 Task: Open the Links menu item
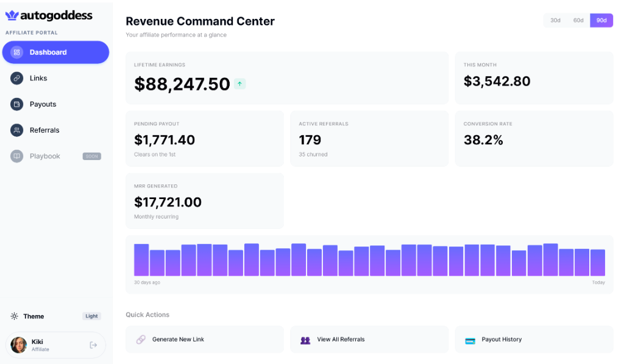(55, 79)
